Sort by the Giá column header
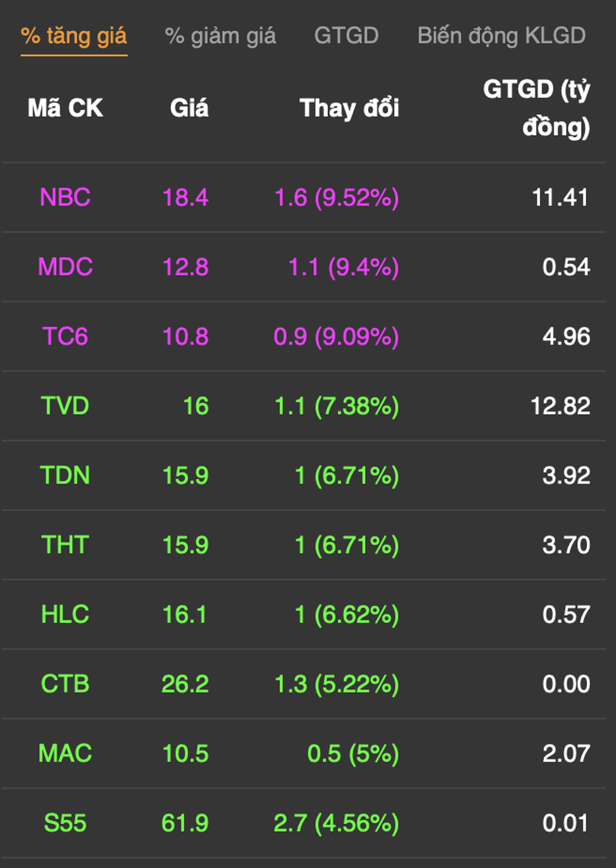 click(189, 108)
